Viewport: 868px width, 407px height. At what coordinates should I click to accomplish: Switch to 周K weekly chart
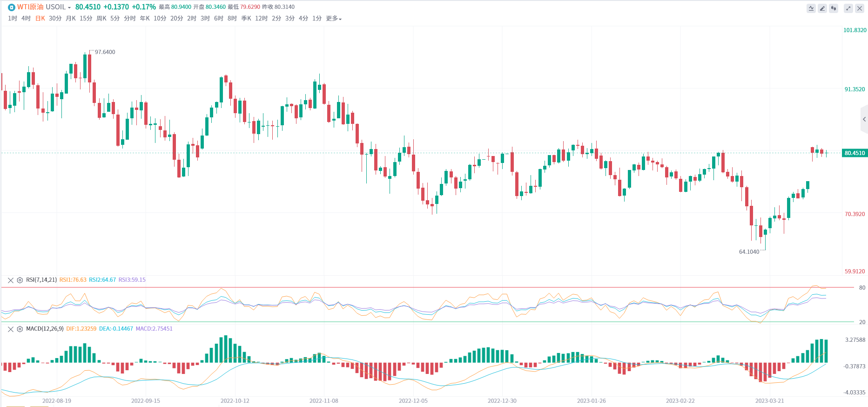pos(101,19)
